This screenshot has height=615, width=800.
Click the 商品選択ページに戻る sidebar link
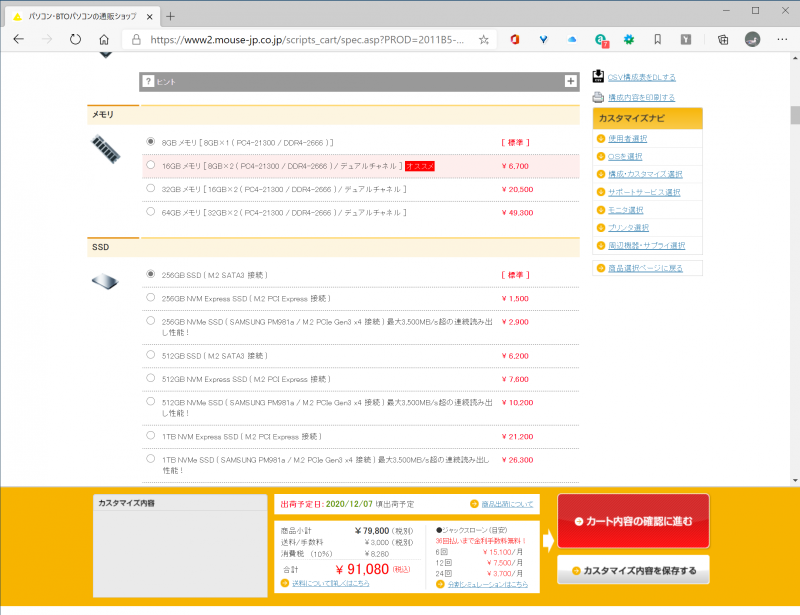pyautogui.click(x=646, y=267)
